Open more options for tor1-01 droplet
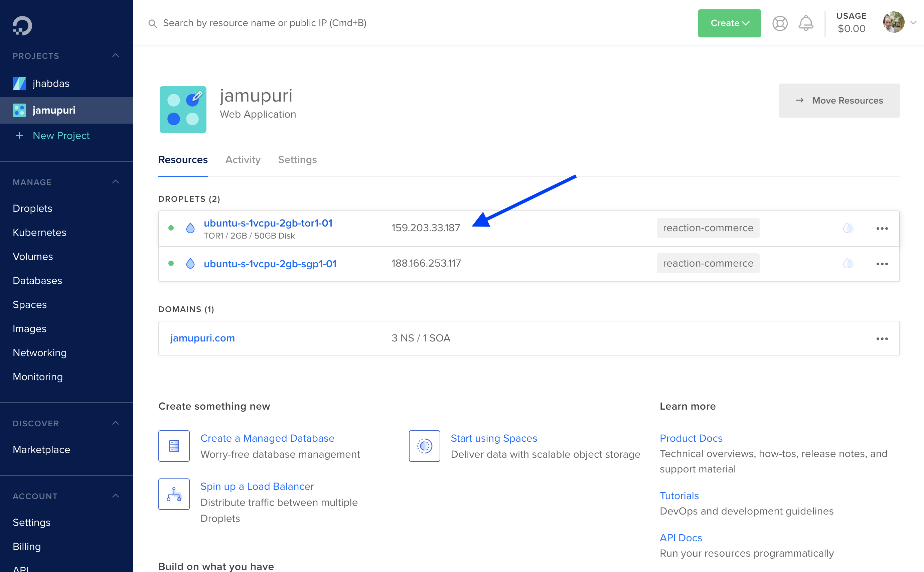Image resolution: width=924 pixels, height=572 pixels. [882, 229]
